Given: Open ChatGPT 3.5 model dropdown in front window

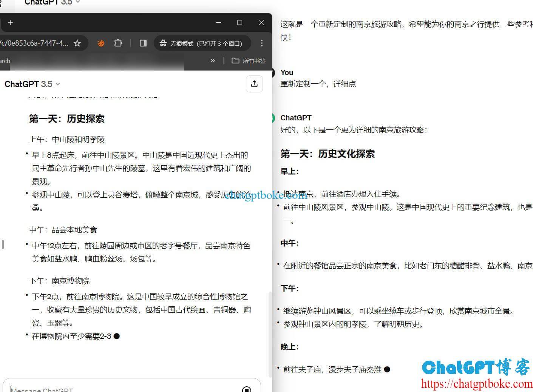Looking at the screenshot, I should point(32,84).
